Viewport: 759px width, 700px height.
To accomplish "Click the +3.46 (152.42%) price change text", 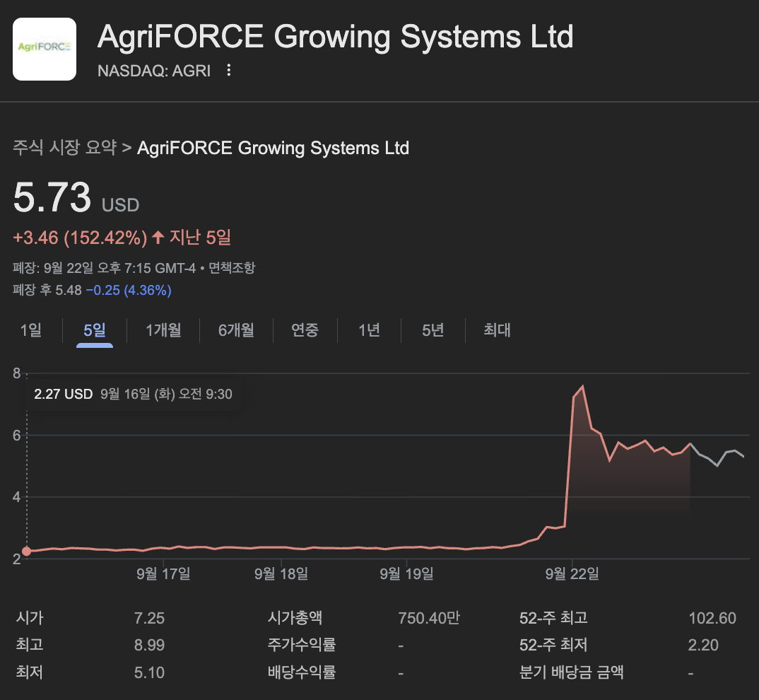I will (80, 238).
